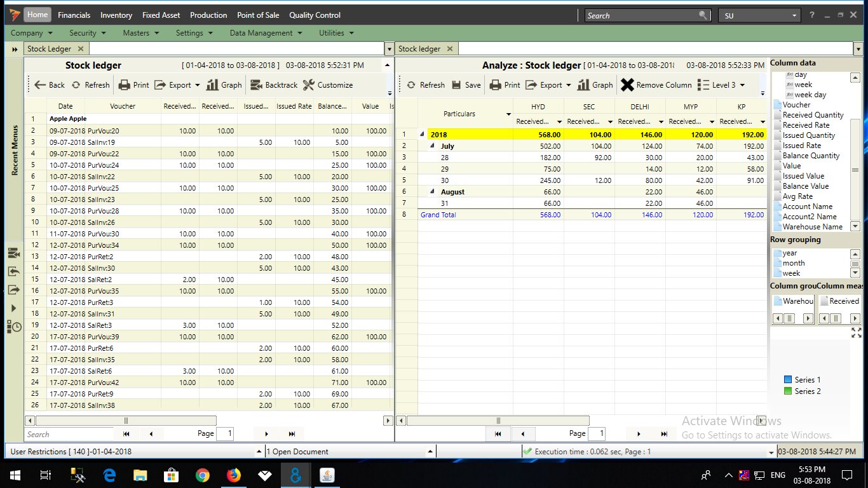The width and height of the screenshot is (868, 488).
Task: Close the left Stock Ledger tab
Action: pos(80,49)
